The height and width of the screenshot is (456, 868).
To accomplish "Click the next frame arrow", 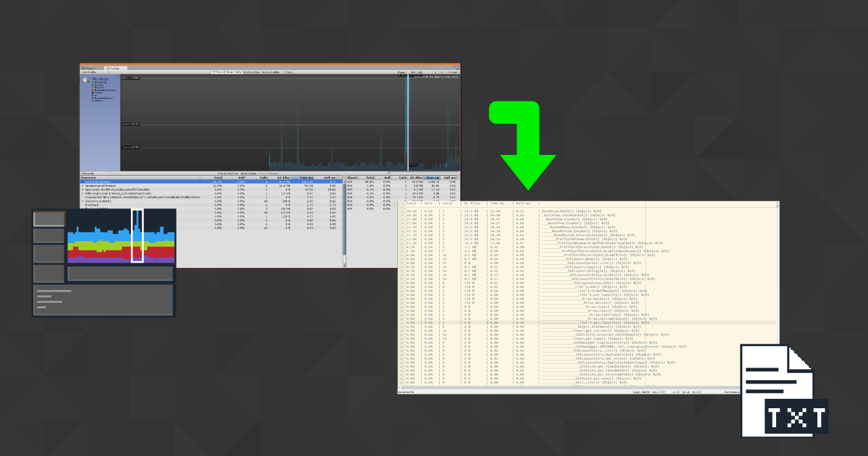I will (441, 71).
